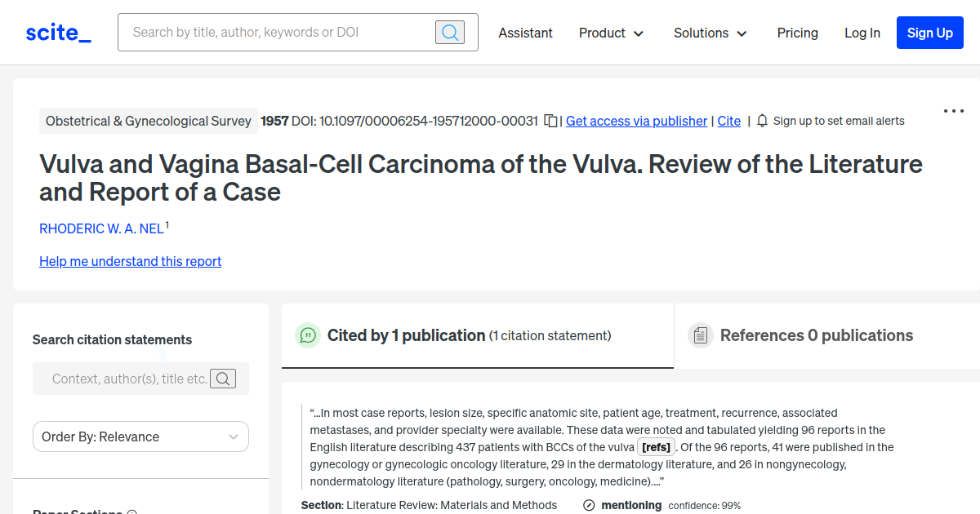
Task: Open Help me understand this report
Action: 130,261
